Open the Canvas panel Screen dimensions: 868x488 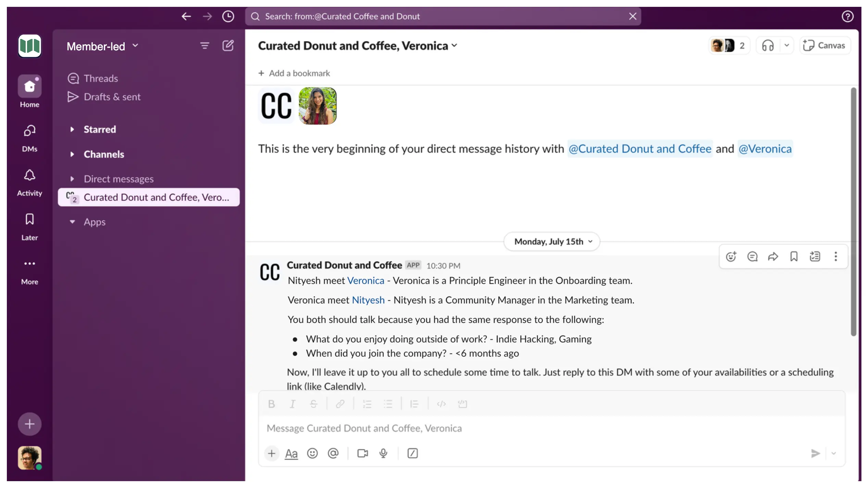click(825, 45)
